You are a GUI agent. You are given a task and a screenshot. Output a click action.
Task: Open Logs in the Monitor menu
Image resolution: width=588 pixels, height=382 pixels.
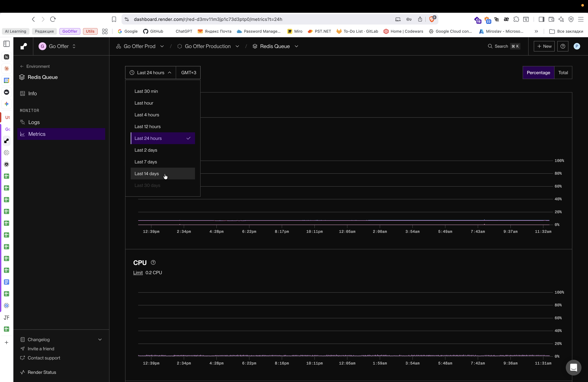click(34, 122)
